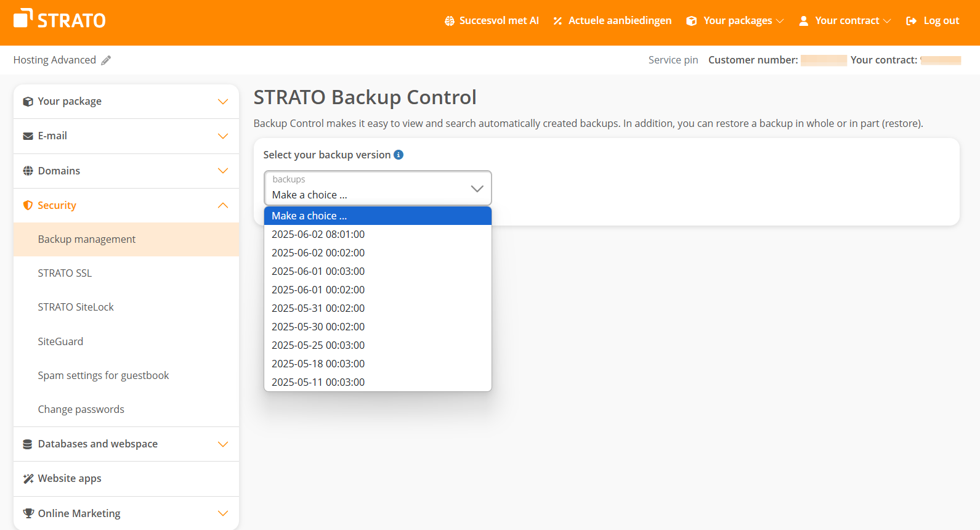Click the Hosting Advanced package name
This screenshot has height=530, width=980.
(55, 60)
